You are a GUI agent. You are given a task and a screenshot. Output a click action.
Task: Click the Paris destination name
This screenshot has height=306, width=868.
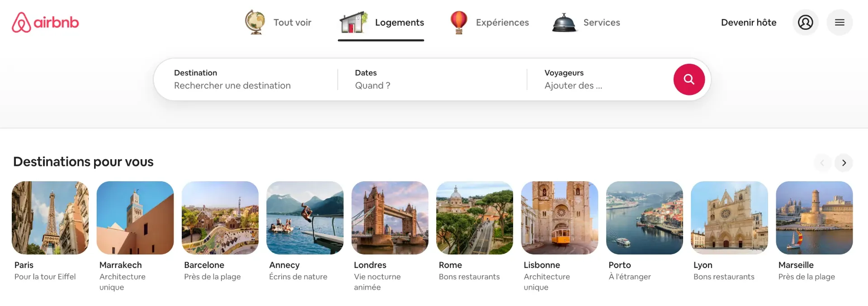click(x=24, y=265)
